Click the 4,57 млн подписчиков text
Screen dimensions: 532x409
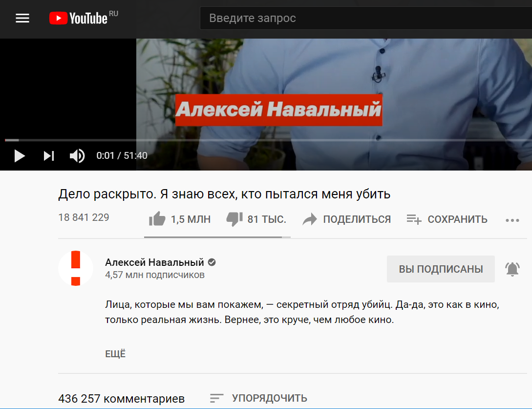pyautogui.click(x=155, y=275)
